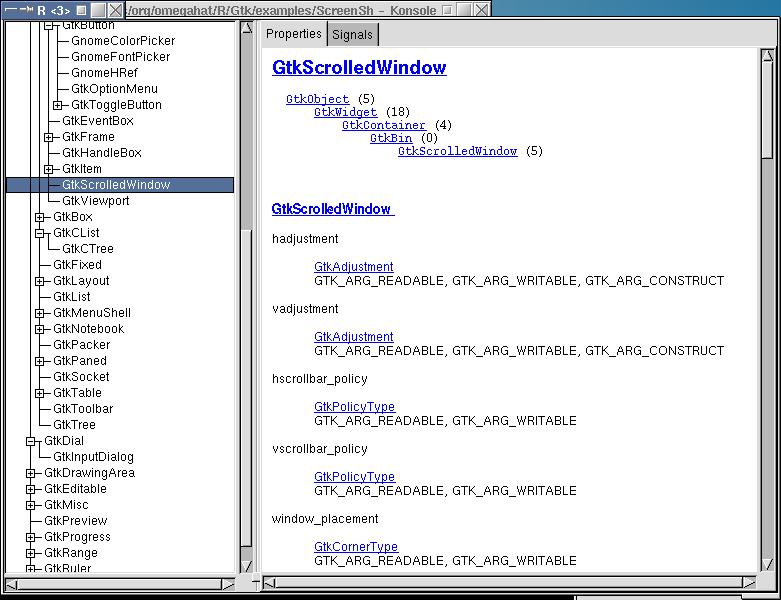Select GtkFixed in the class tree
The height and width of the screenshot is (600, 781).
point(77,265)
